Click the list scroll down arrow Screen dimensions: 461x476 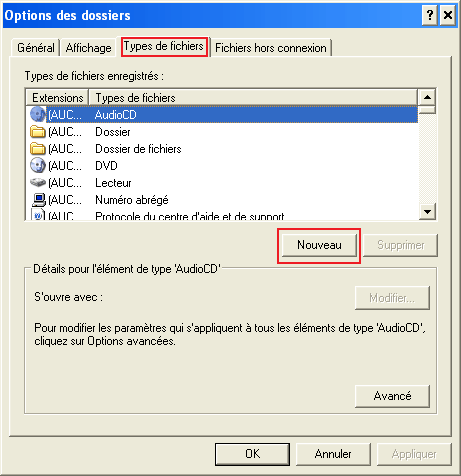tap(427, 211)
